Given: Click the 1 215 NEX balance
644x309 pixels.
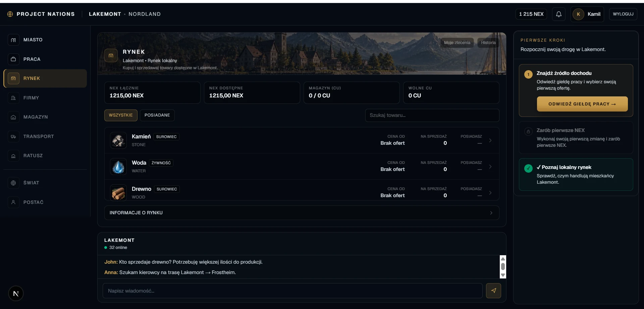Looking at the screenshot, I should tap(531, 14).
